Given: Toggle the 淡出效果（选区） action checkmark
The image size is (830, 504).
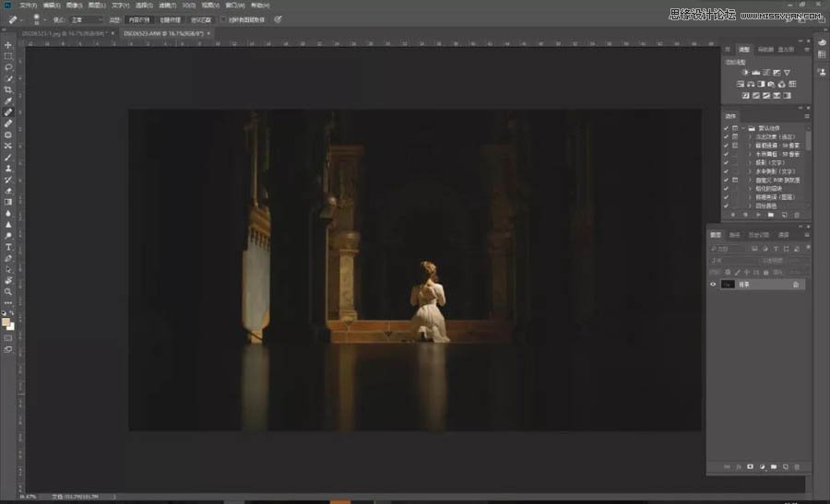Looking at the screenshot, I should (x=726, y=137).
